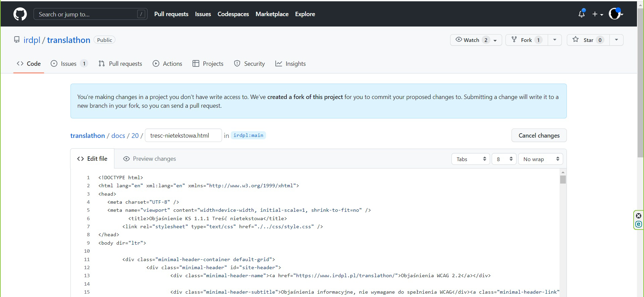Open the Actions tab

coord(167,64)
